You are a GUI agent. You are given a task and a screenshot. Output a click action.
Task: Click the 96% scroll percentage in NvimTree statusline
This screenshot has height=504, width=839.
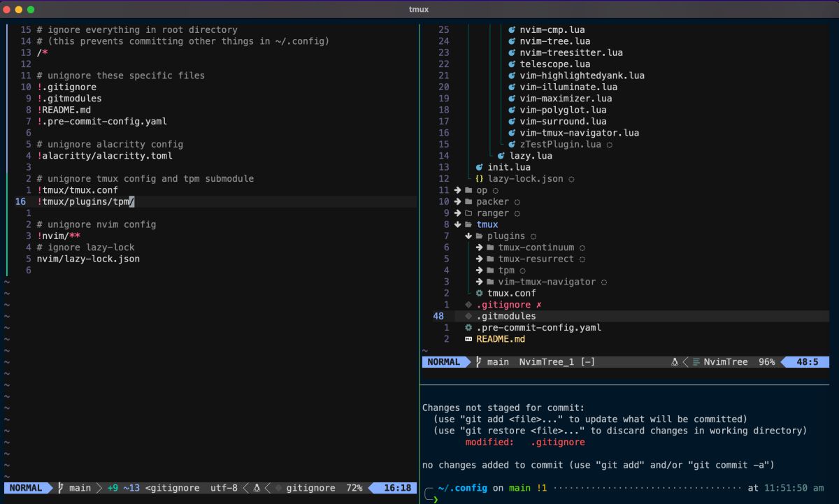(767, 362)
